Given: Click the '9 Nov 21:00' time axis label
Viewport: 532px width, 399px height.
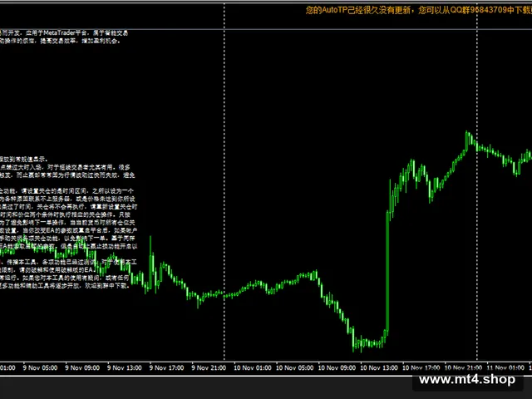Looking at the screenshot, I should 209,367.
